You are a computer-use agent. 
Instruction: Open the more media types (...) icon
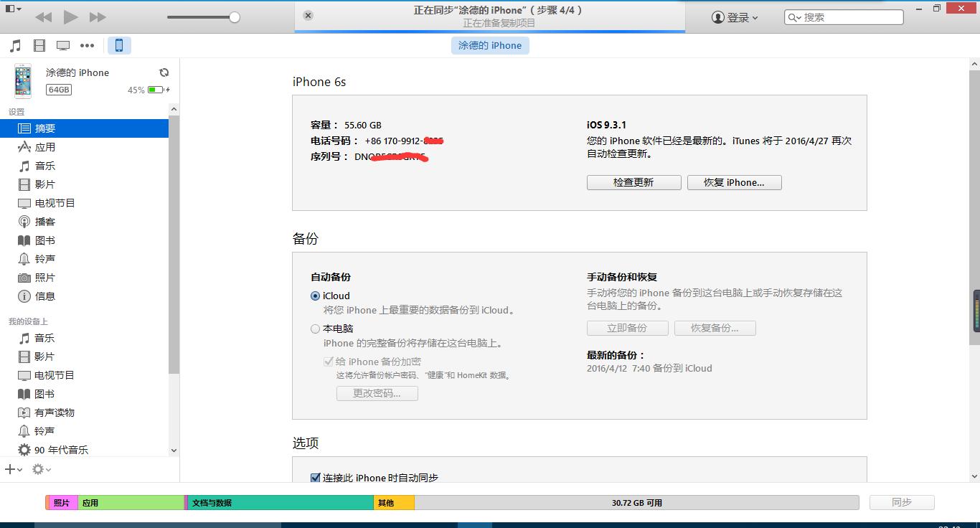point(88,44)
